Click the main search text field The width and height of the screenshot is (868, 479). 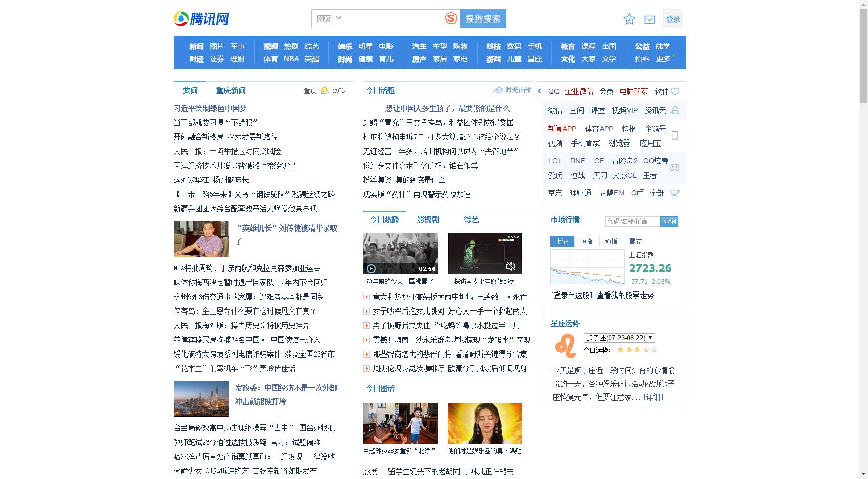click(x=395, y=18)
